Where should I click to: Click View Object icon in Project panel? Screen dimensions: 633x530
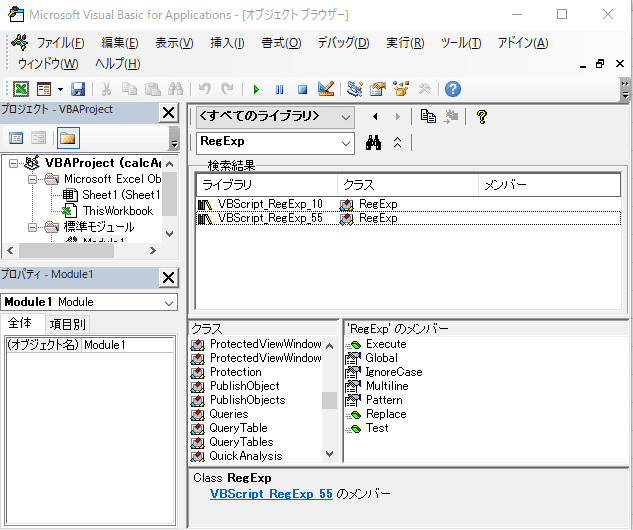38,138
